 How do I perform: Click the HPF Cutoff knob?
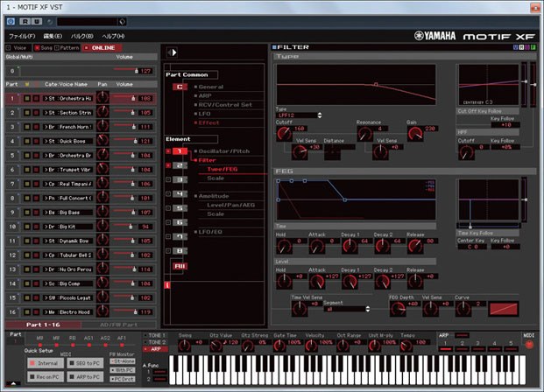466,152
